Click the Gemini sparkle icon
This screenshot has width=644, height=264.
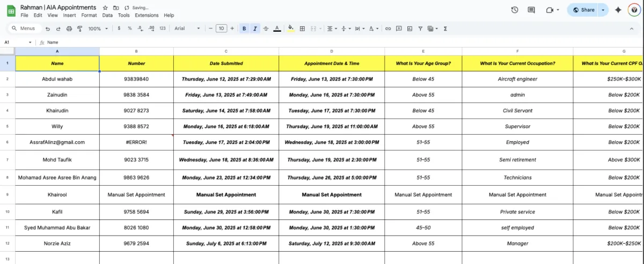coord(618,10)
